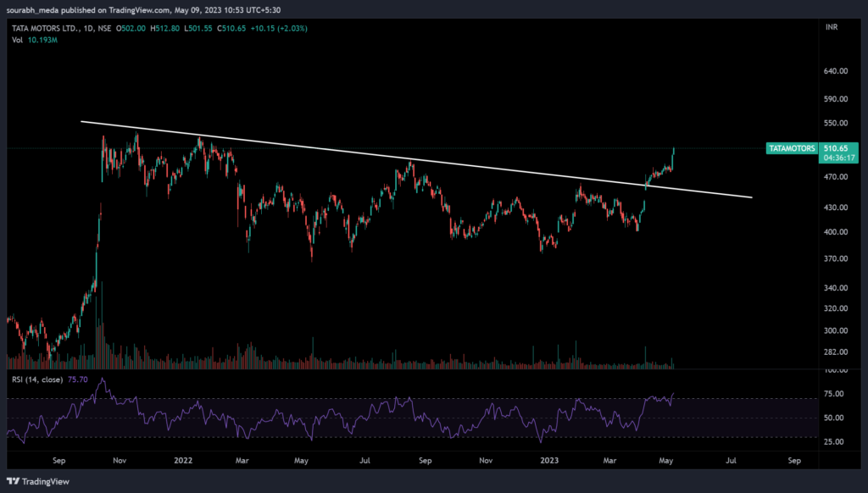
Task: Click the RSI value 75.70
Action: pos(78,379)
